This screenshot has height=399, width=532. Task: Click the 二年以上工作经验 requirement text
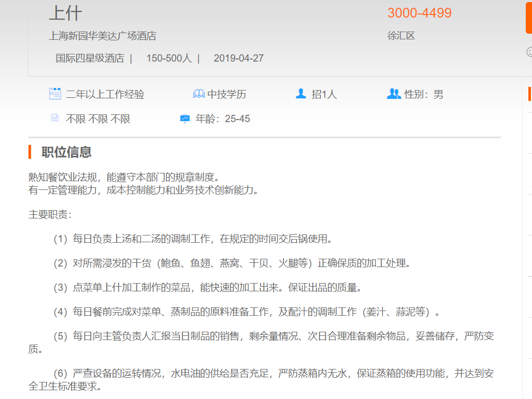coord(105,94)
